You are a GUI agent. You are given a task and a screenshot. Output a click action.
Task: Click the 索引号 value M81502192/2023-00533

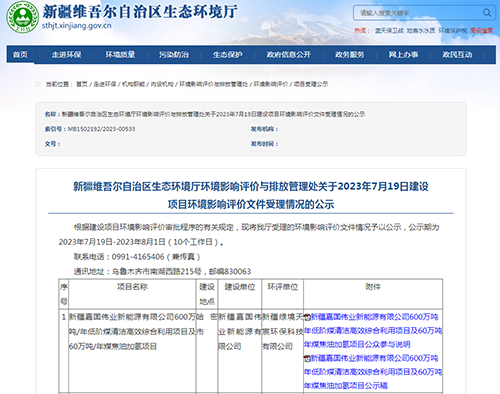101,129
